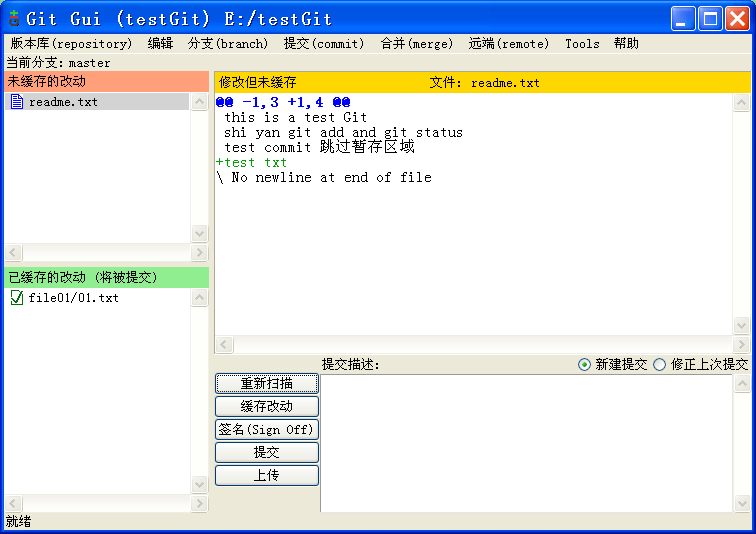
Task: Click the 上传 button
Action: click(267, 475)
